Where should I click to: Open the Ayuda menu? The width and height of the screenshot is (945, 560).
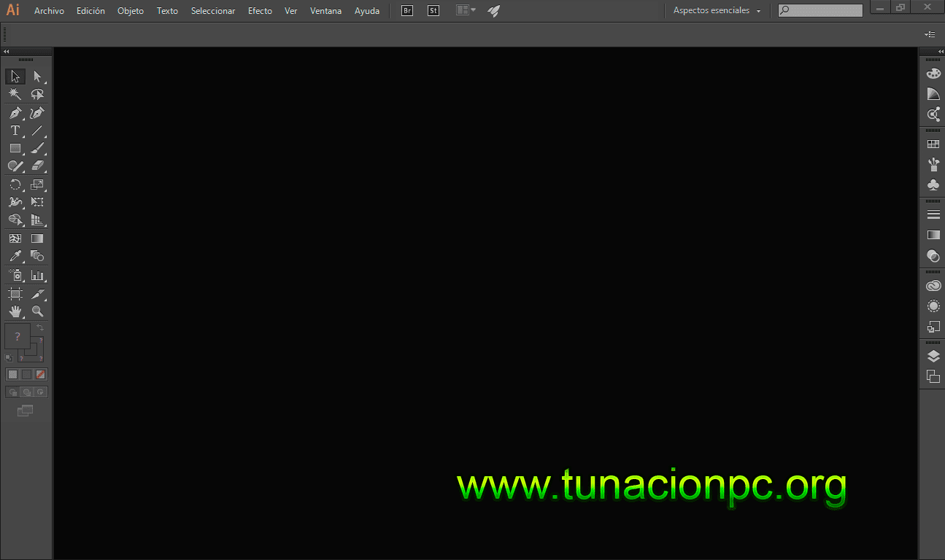[x=367, y=11]
